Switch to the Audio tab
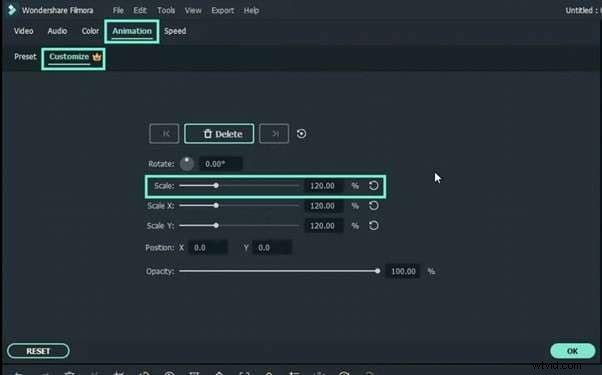This screenshot has width=602, height=375. tap(57, 31)
